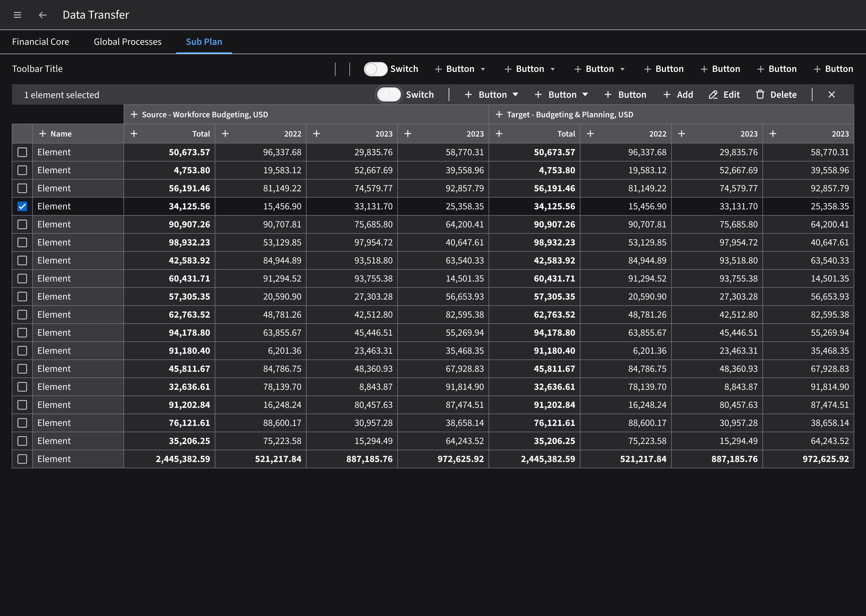
Task: Open dropdown arrow of first top toolbar Button
Action: 483,69
